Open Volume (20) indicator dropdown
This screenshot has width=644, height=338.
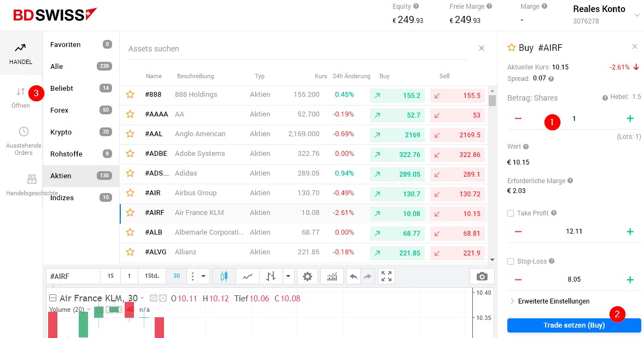[x=89, y=310]
